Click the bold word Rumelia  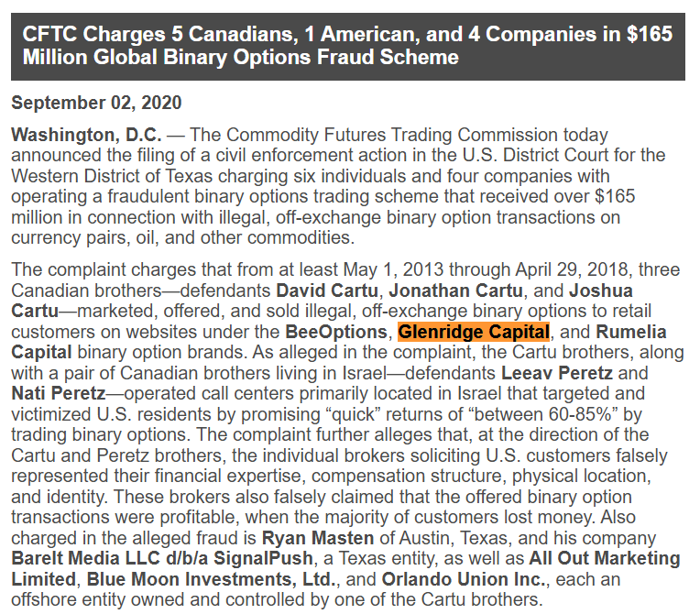tap(630, 332)
